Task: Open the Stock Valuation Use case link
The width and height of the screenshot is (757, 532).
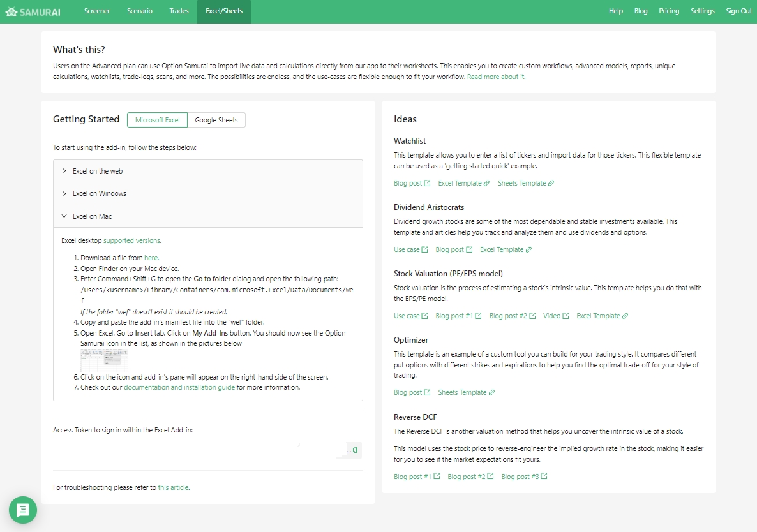Action: click(x=410, y=316)
